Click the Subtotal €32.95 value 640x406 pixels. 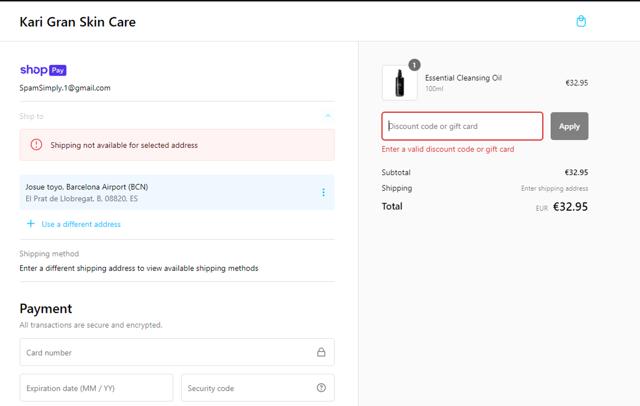point(576,172)
